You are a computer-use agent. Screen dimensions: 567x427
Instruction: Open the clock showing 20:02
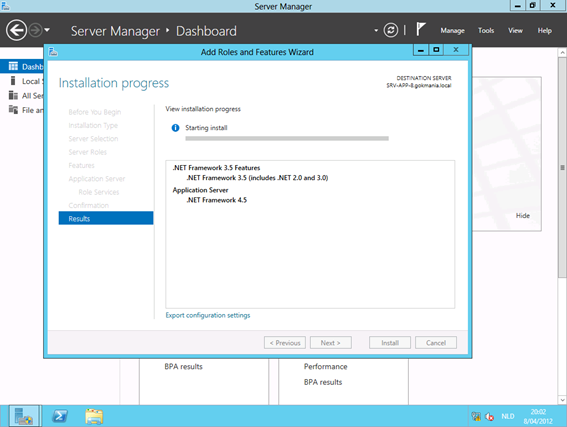[538, 417]
